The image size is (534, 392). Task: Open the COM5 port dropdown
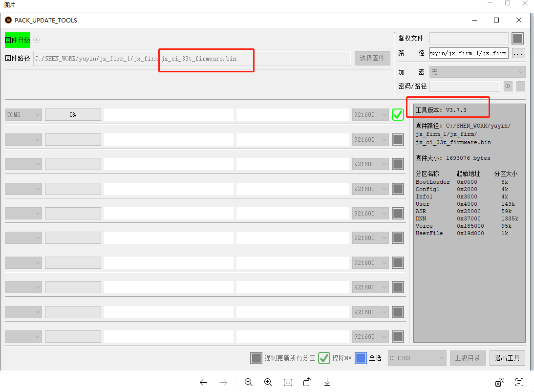tap(23, 115)
